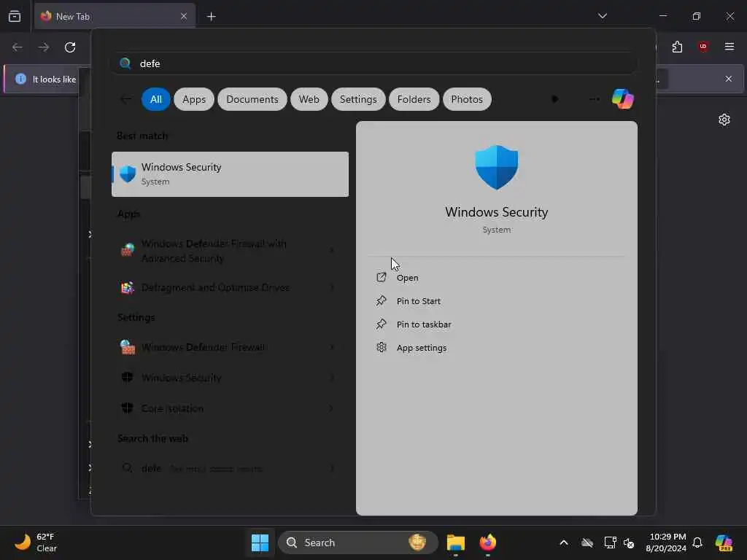The image size is (747, 560).
Task: Click the Start button on taskbar
Action: [260, 542]
